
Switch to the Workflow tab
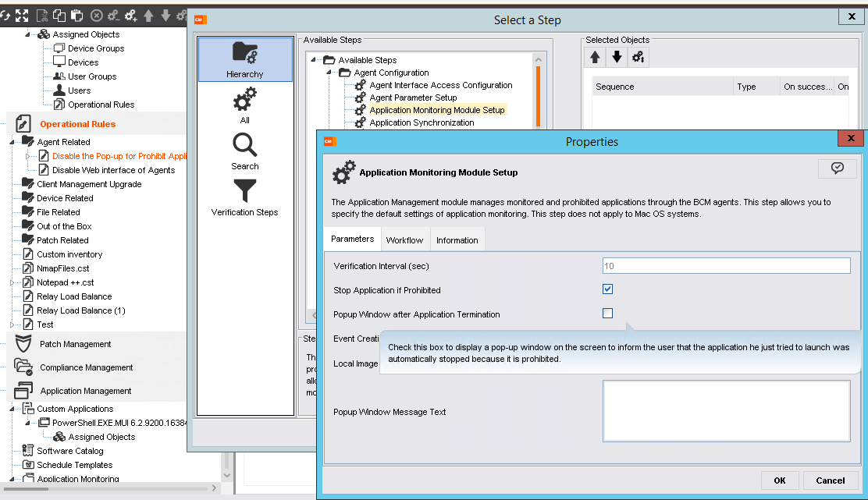point(404,240)
